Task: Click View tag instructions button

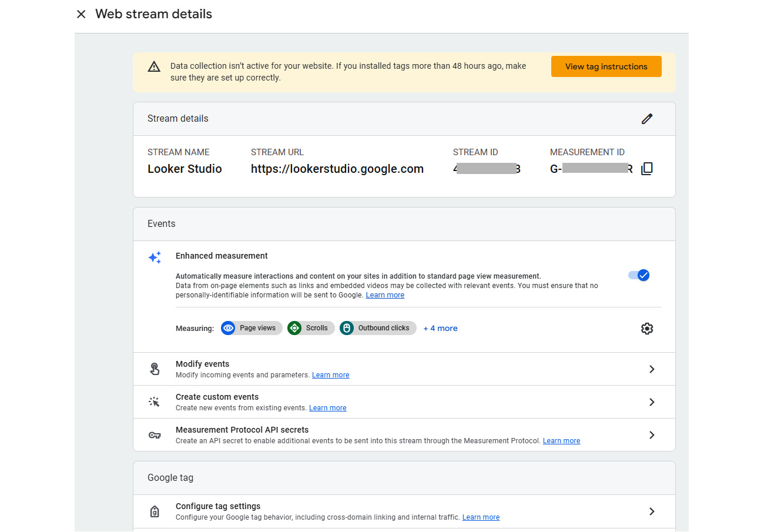Action: coord(606,66)
